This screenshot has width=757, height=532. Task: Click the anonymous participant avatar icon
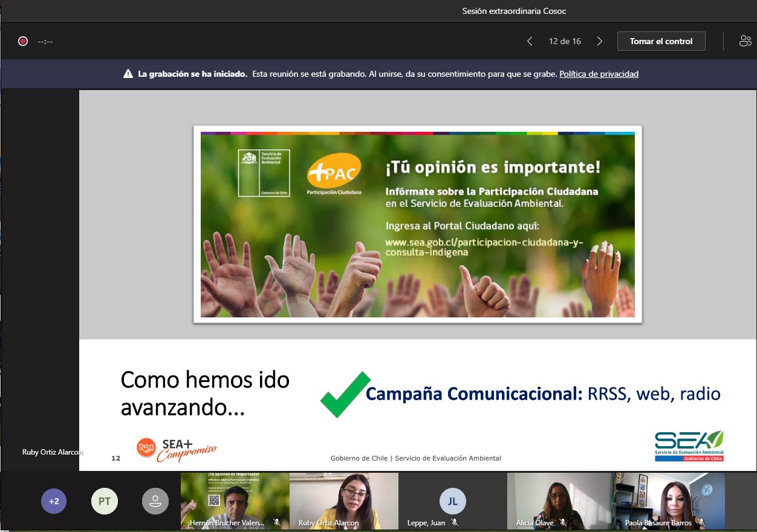pyautogui.click(x=155, y=501)
